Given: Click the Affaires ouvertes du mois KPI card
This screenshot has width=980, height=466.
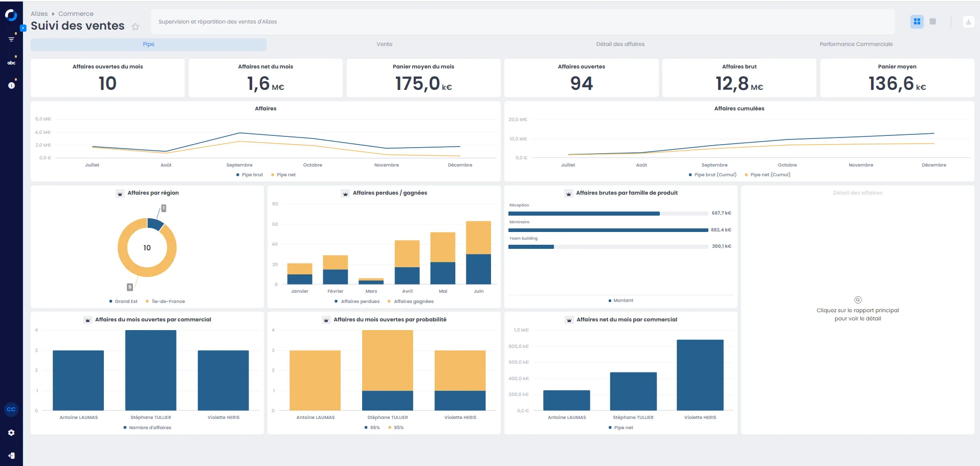Looking at the screenshot, I should pyautogui.click(x=107, y=78).
